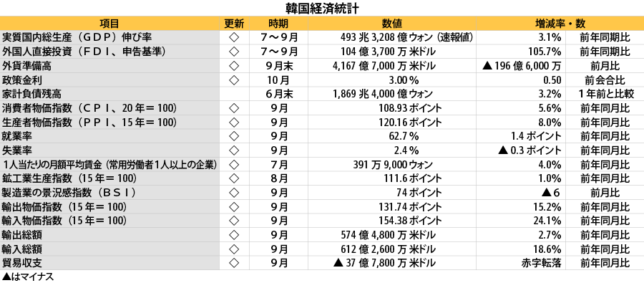This screenshot has height=283, width=644.
Task: Click the 数値 column header
Action: [392, 24]
